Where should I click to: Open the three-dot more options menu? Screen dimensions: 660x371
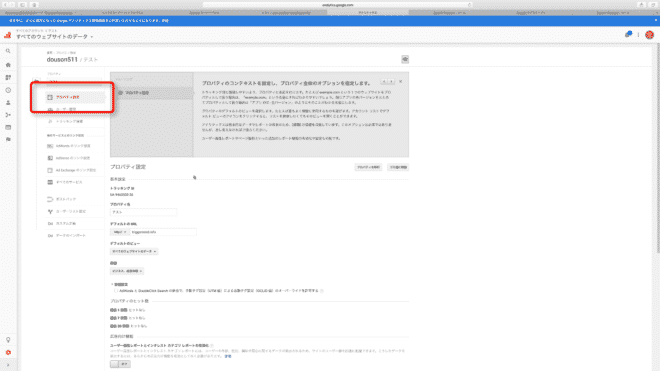coord(639,35)
